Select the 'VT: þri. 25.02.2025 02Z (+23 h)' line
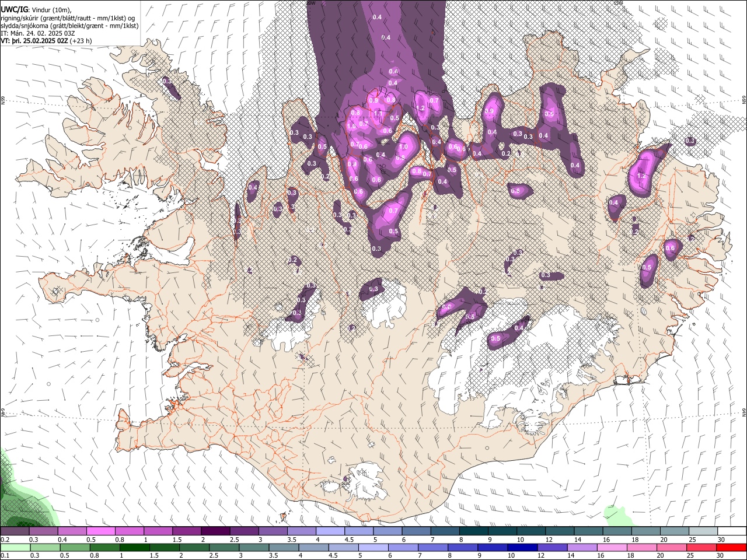747x560 pixels. (46, 41)
